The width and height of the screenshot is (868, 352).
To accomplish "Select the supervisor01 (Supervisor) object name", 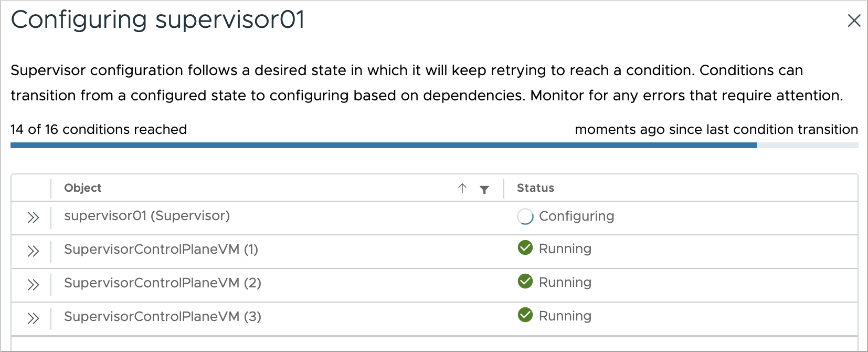I will pos(147,216).
